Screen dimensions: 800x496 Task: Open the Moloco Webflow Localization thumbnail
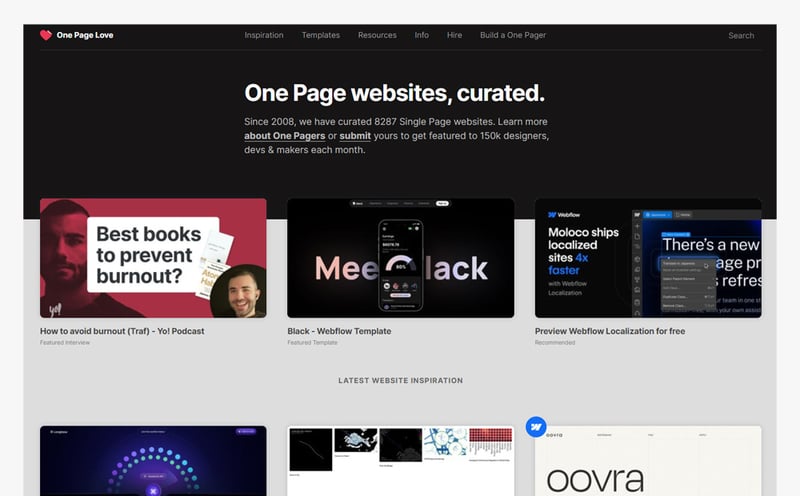tap(648, 258)
